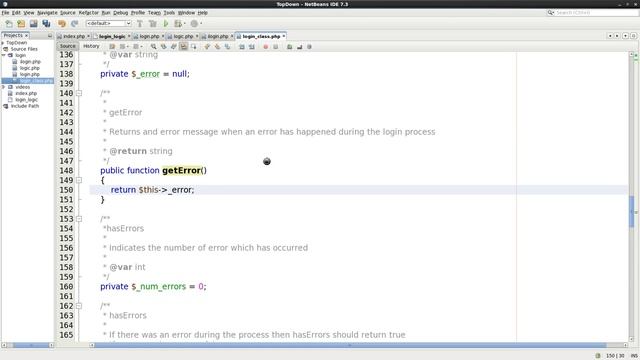This screenshot has width=640, height=360.
Task: Open the Forward navigation dropdown
Action: 141,47
